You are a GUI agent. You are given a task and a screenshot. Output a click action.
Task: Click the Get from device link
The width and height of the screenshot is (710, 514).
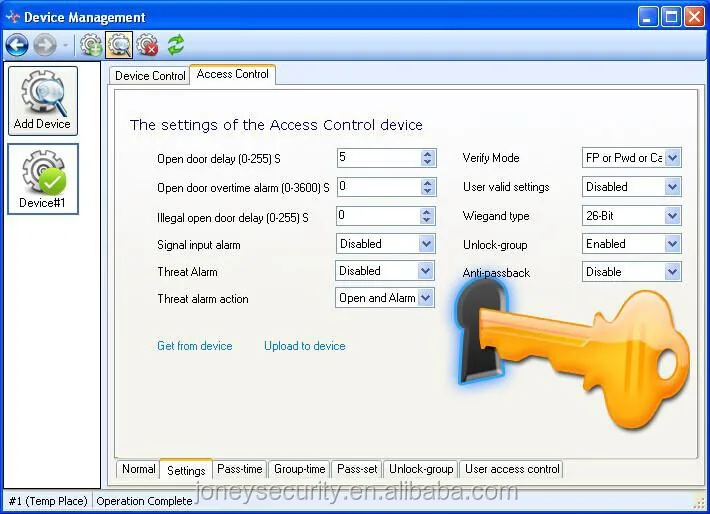[195, 346]
